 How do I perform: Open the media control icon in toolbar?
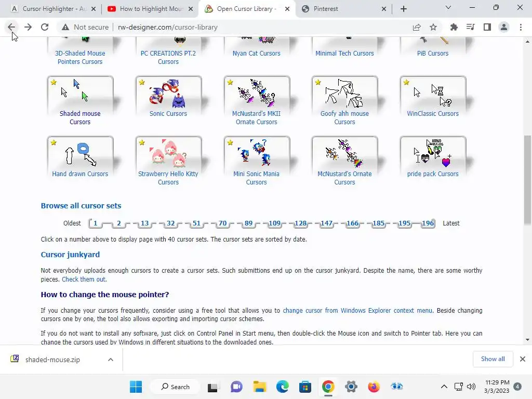click(471, 27)
